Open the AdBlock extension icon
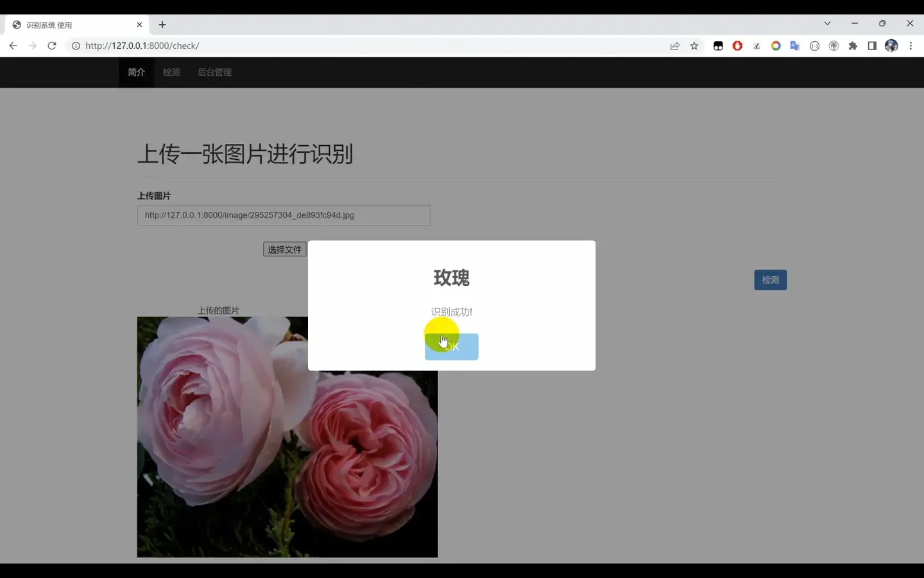 tap(737, 46)
